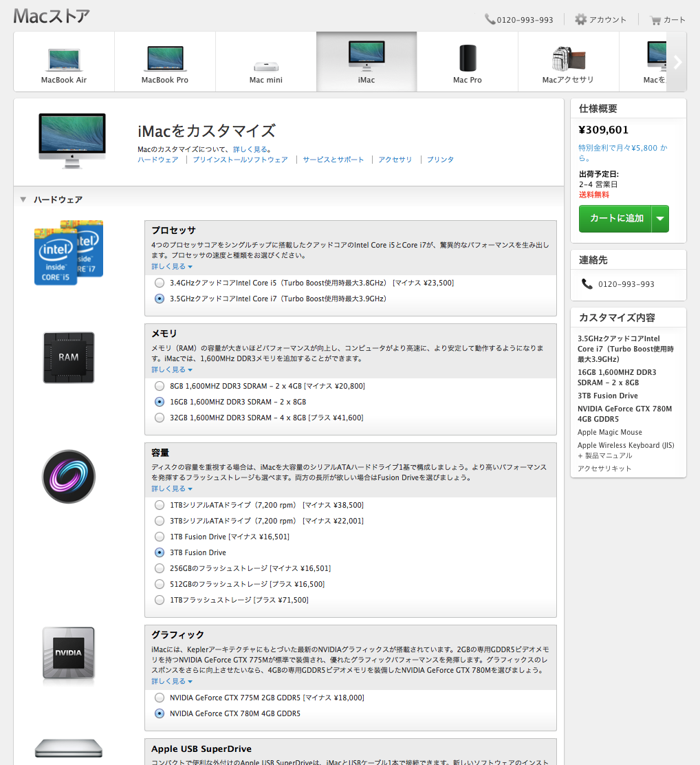This screenshot has width=700, height=765.
Task: Choose 16GB memory option
Action: (x=160, y=402)
